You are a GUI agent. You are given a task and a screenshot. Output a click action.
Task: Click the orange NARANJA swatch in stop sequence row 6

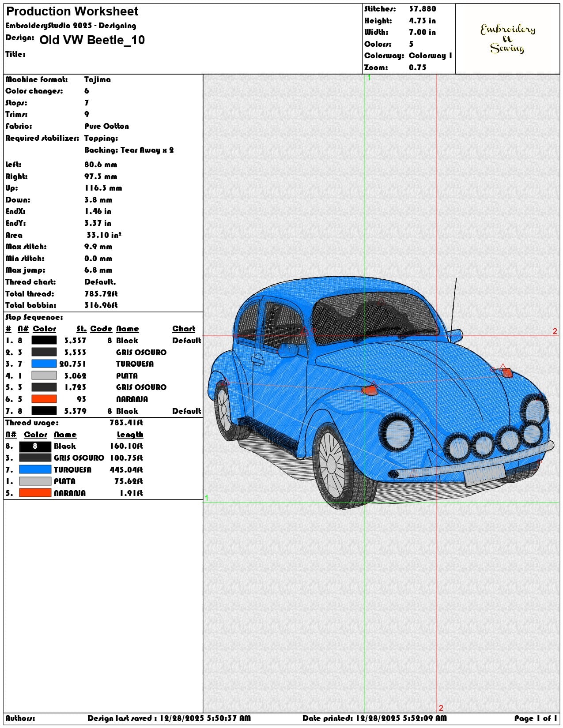(44, 399)
